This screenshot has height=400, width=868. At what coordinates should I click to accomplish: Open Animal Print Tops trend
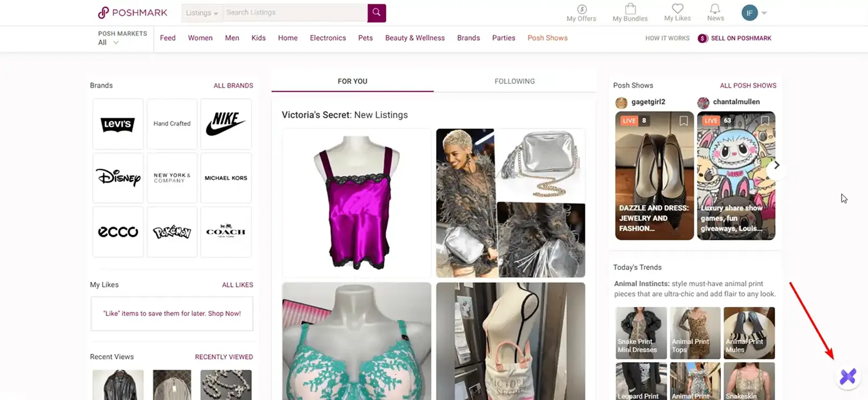(695, 333)
